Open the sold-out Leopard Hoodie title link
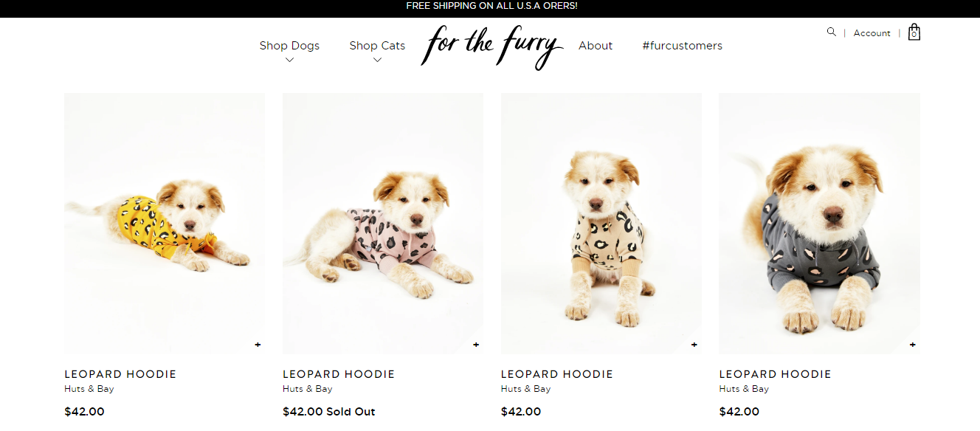Image resolution: width=980 pixels, height=431 pixels. pos(339,374)
